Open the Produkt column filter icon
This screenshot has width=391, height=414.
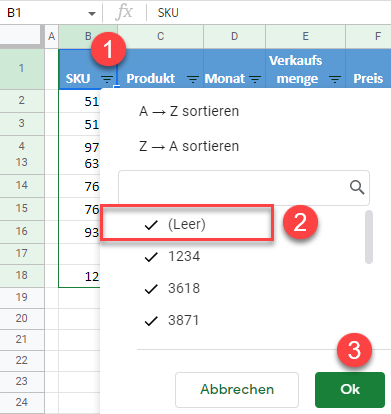coord(193,79)
